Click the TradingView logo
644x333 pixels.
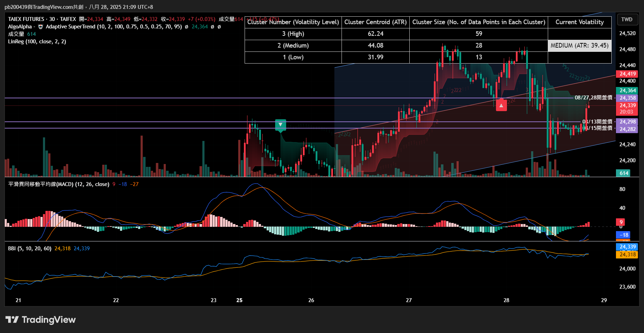click(x=40, y=320)
